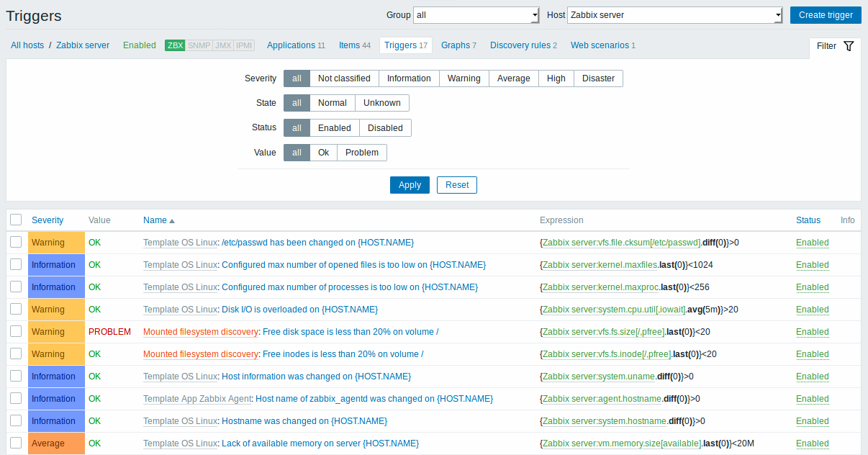The image size is (868, 455).
Task: Open Free inodes is less than 20% trigger
Action: click(x=343, y=354)
